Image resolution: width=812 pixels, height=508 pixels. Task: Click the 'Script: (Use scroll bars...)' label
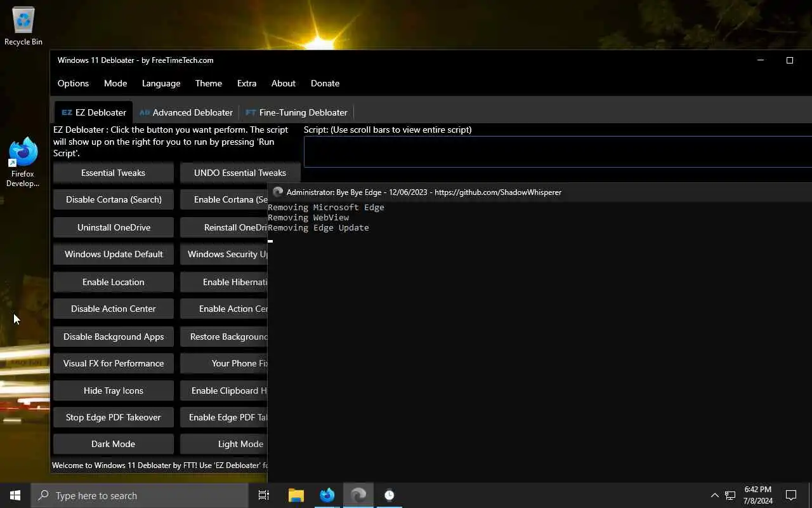(388, 130)
